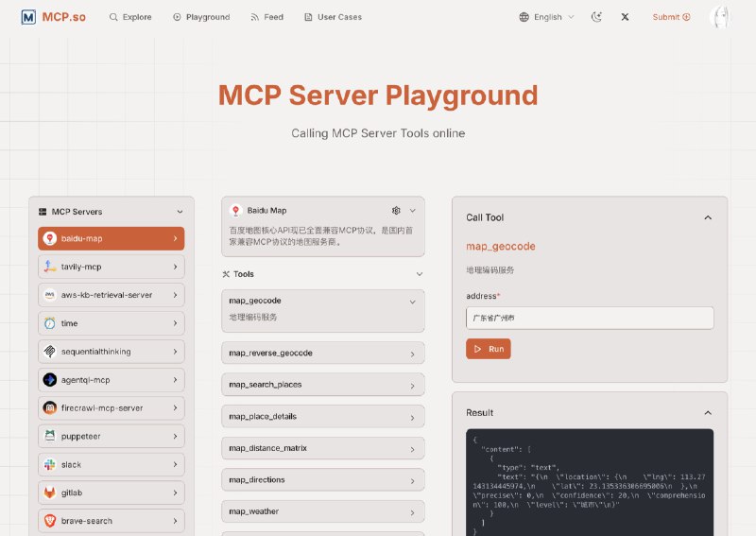
Task: Click the User Cases document icon
Action: tap(308, 17)
